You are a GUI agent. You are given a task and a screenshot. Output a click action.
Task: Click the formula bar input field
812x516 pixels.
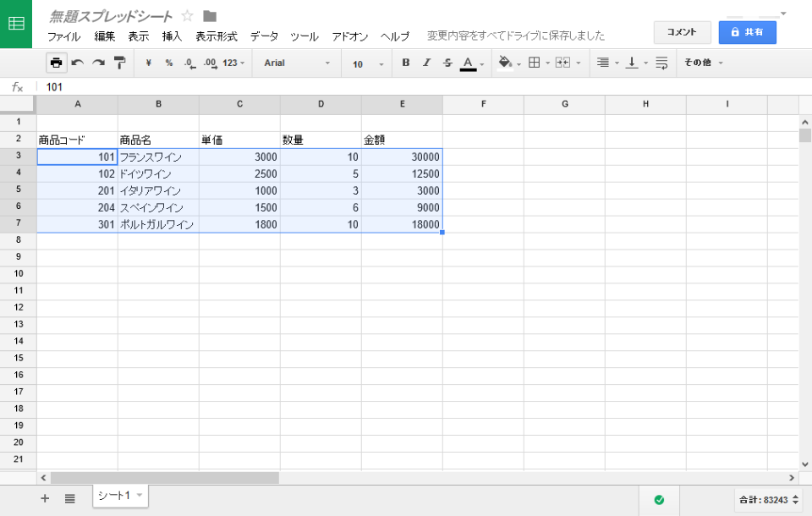click(338, 87)
